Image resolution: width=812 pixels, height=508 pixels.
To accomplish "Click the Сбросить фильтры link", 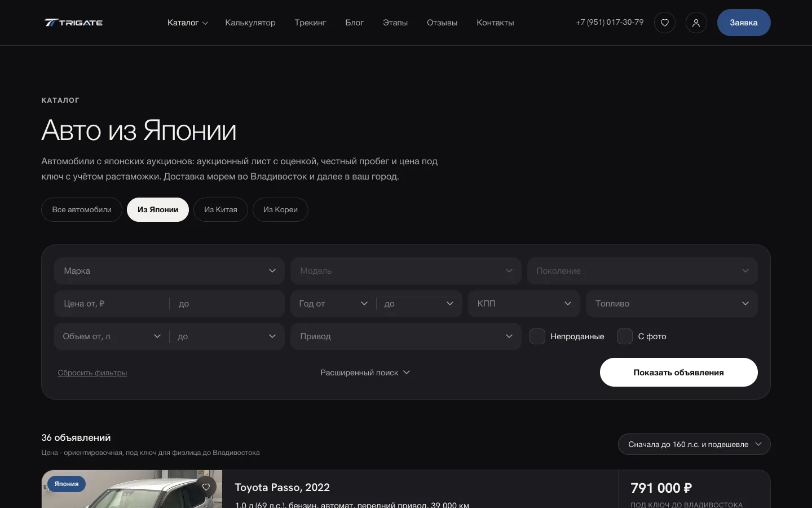I will pos(92,373).
